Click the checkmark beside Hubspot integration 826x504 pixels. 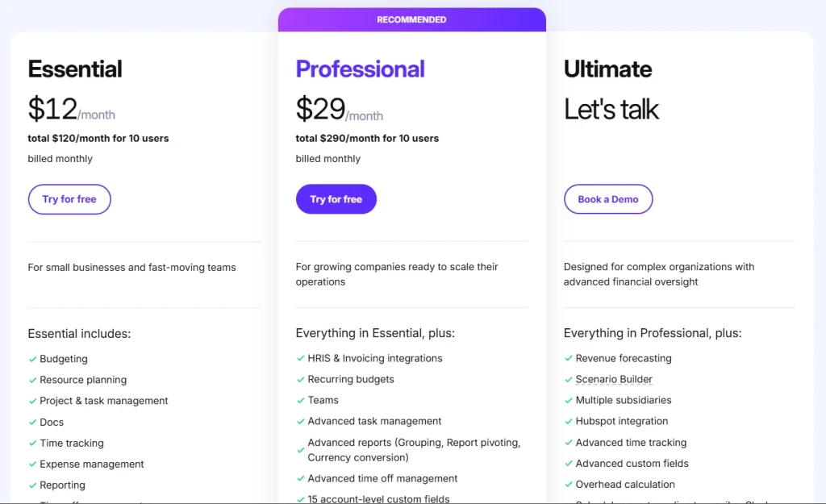coord(569,421)
